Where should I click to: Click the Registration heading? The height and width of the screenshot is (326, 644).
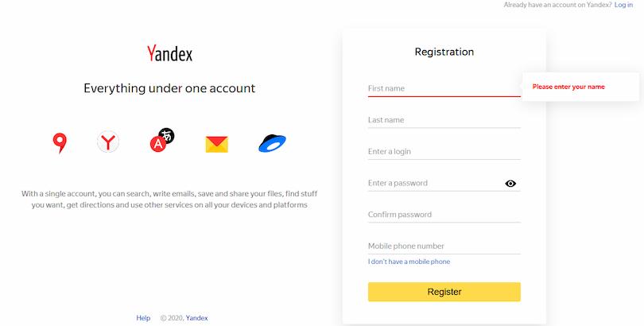point(444,52)
